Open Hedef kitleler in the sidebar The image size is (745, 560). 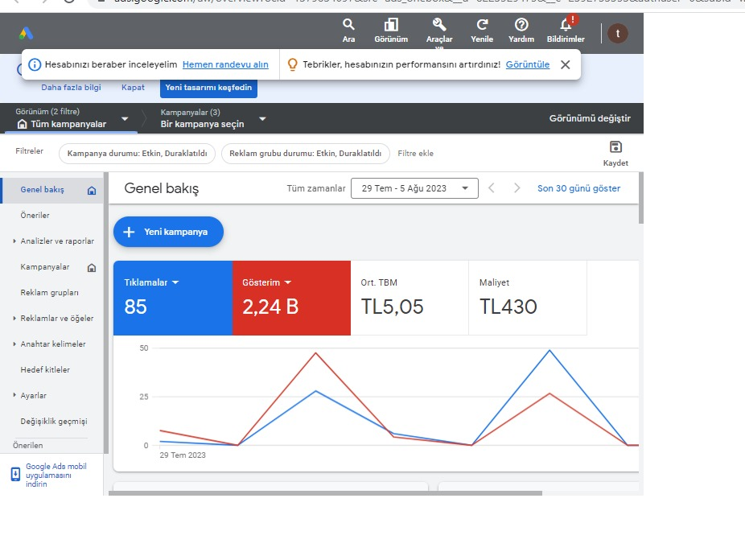45,369
